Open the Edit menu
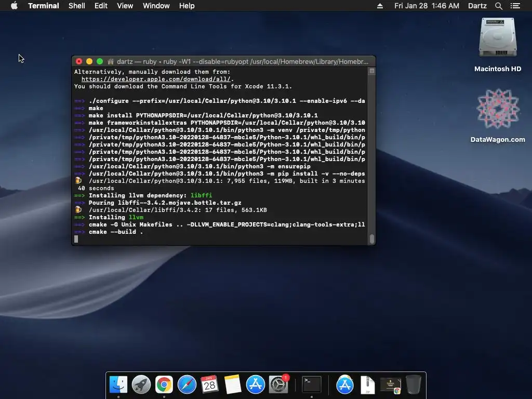 coord(101,6)
